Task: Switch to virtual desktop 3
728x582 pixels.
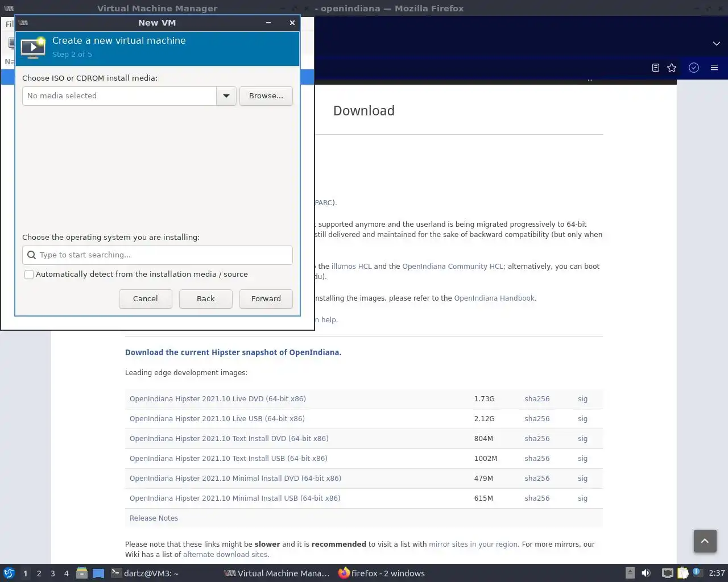Action: pyautogui.click(x=53, y=573)
